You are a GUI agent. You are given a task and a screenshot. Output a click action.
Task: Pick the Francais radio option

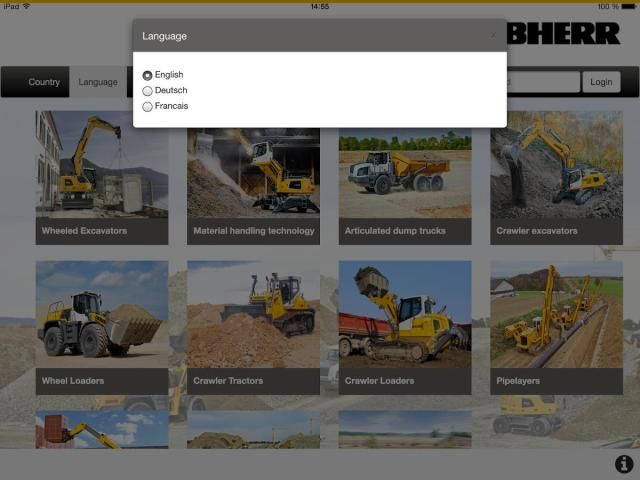[148, 106]
